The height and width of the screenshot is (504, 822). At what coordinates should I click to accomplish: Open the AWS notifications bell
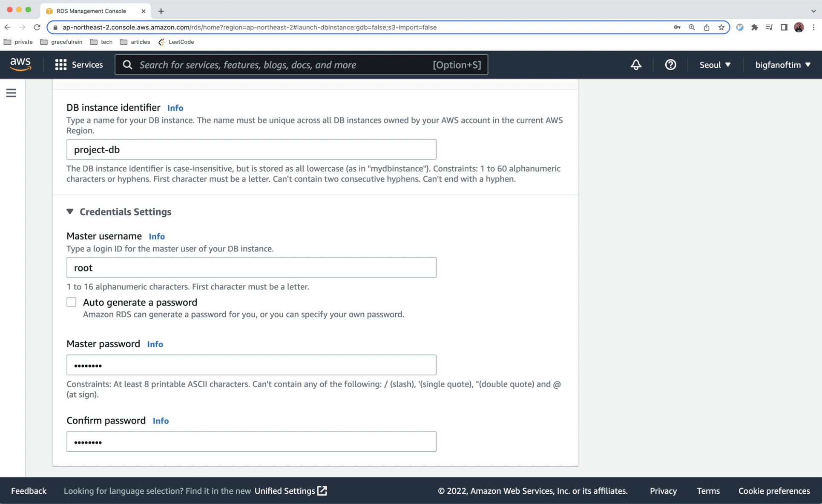[635, 65]
